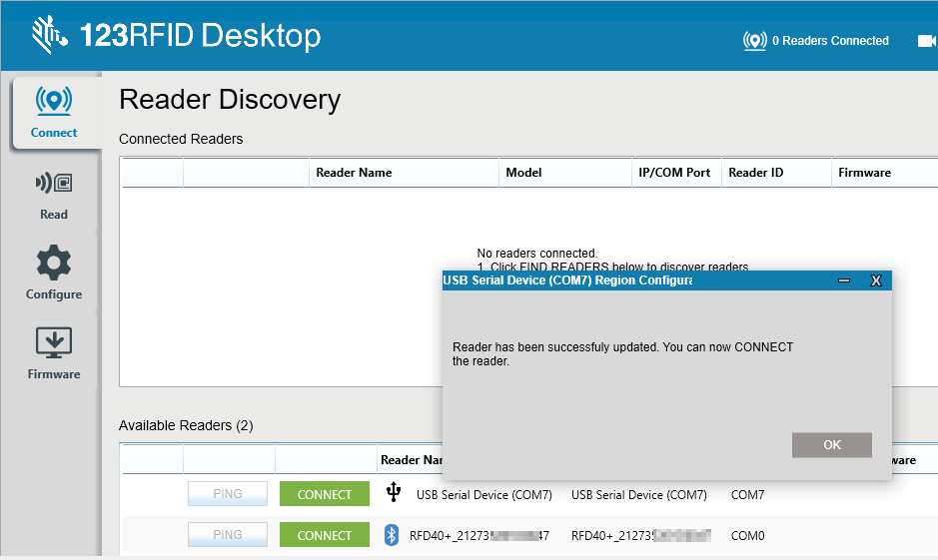The image size is (938, 560).
Task: Sort by Model column header
Action: click(523, 173)
